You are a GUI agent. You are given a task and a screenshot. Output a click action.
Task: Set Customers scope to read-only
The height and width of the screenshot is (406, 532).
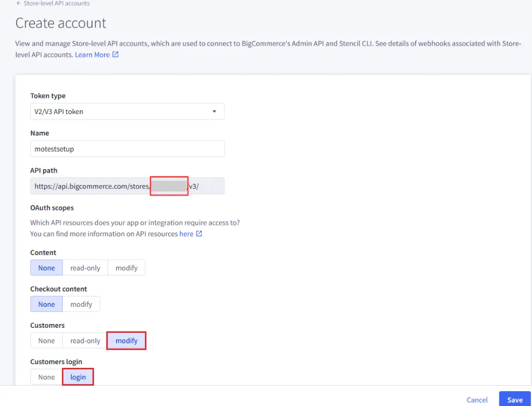pos(85,340)
